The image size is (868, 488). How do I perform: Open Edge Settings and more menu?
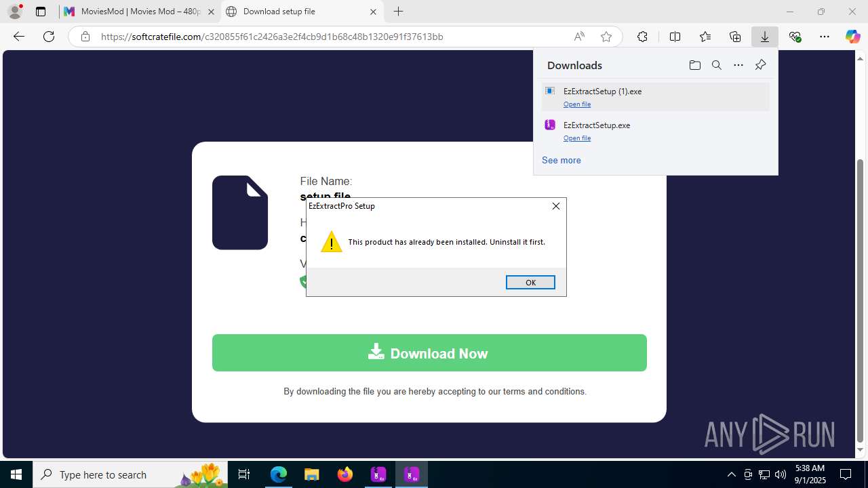point(825,37)
